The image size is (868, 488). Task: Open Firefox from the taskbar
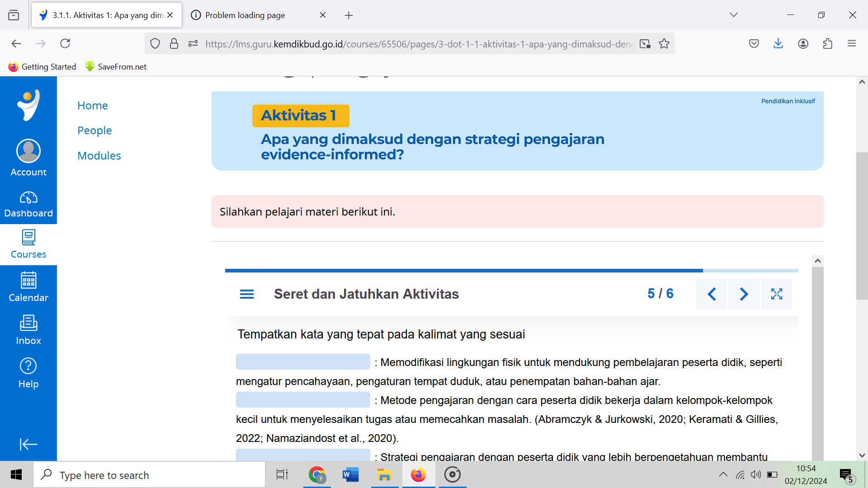tap(418, 475)
